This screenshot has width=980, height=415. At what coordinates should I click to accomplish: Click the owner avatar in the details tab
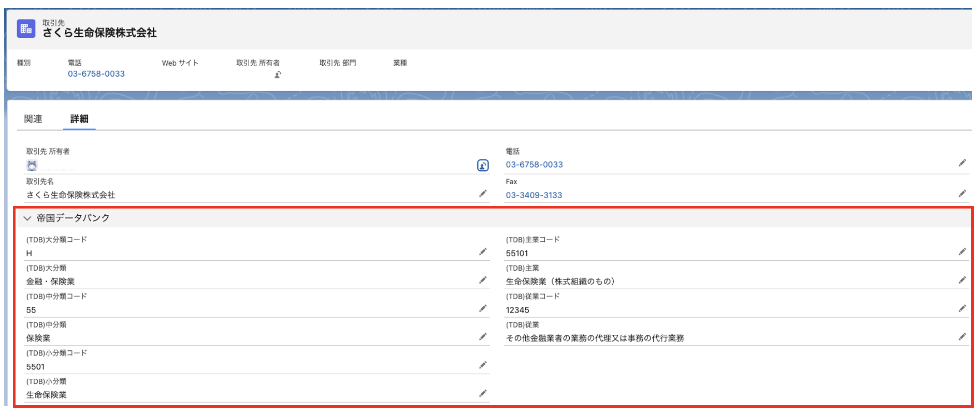(x=32, y=165)
